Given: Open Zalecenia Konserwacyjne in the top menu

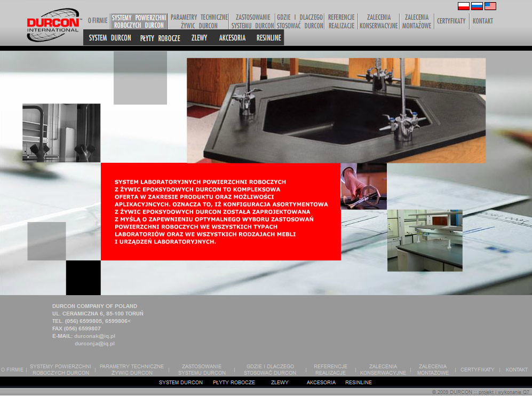Looking at the screenshot, I should tap(379, 21).
